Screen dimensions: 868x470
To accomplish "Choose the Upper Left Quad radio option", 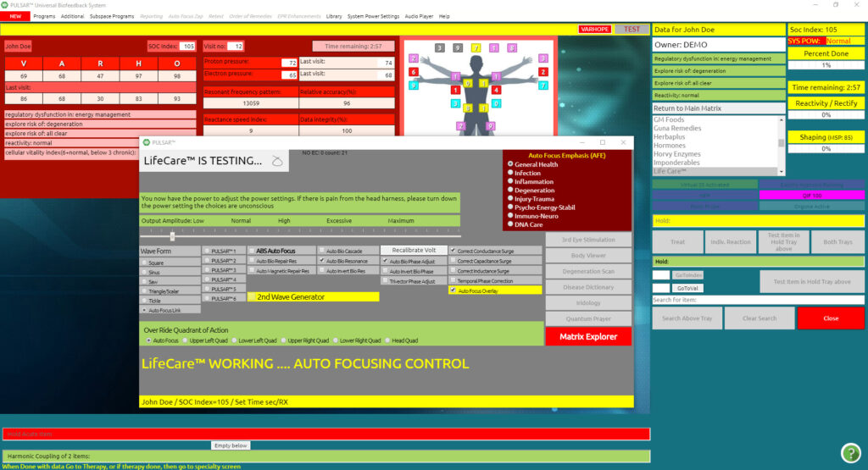I will tap(187, 340).
